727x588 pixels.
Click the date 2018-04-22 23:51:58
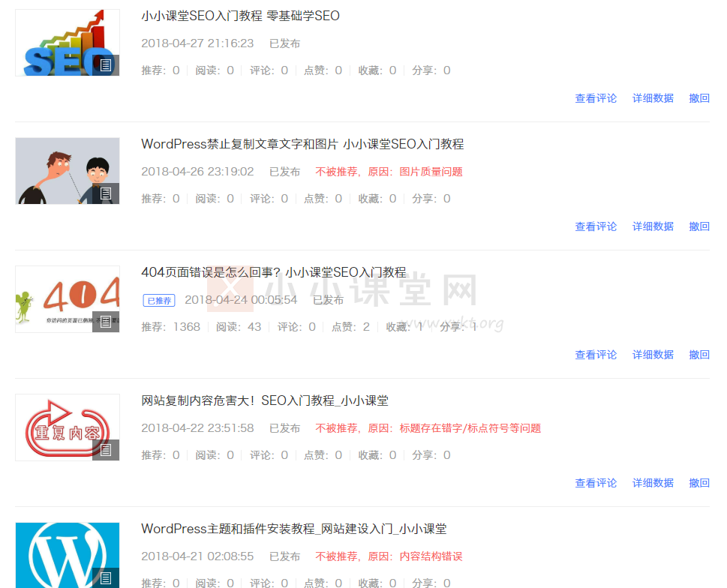tap(197, 428)
